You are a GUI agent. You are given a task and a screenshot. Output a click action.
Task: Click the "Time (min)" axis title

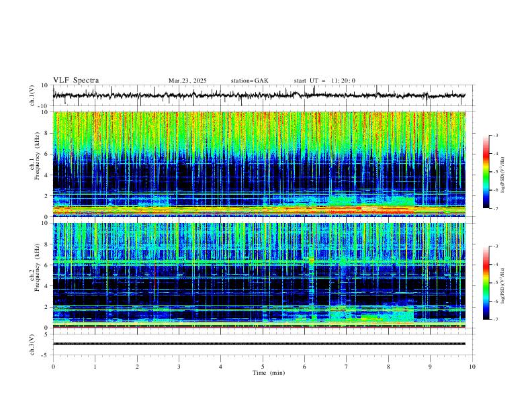pyautogui.click(x=269, y=373)
